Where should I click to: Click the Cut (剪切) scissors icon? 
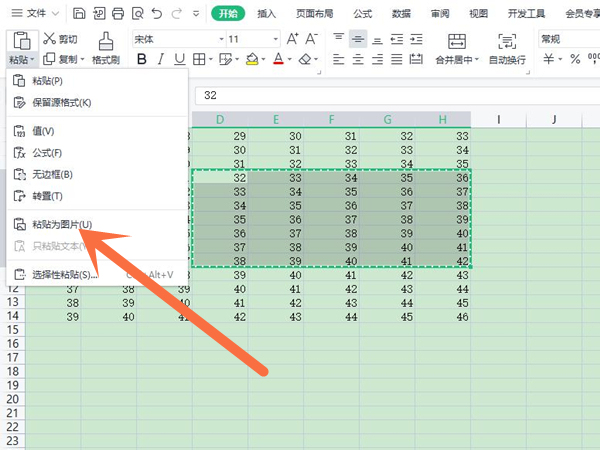[50, 39]
